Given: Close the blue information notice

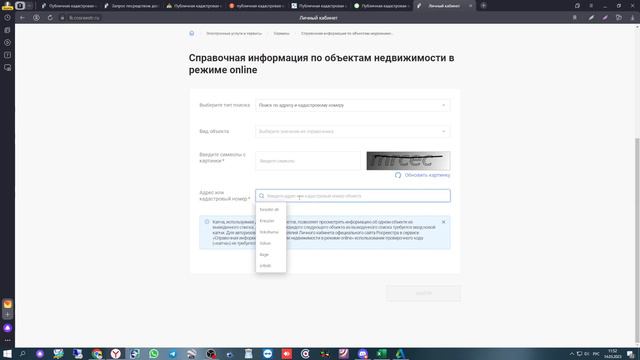Looking at the screenshot, I should pyautogui.click(x=444, y=222).
